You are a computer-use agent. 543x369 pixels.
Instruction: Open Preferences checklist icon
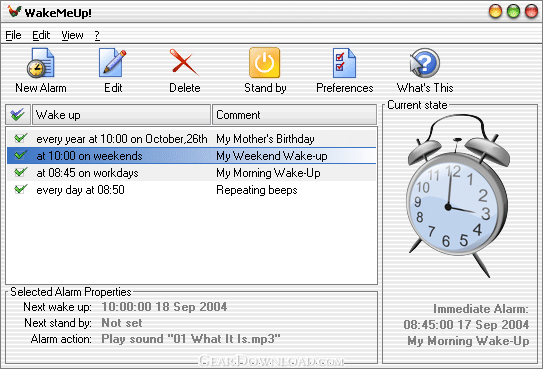344,63
